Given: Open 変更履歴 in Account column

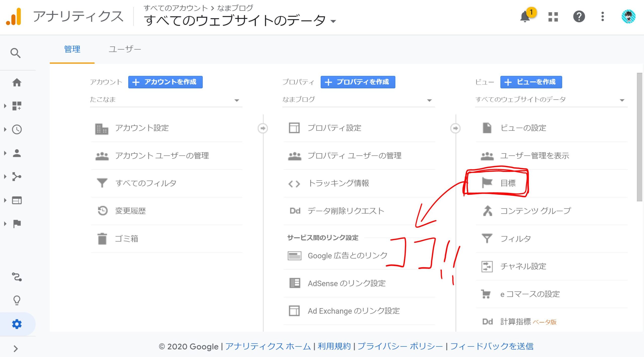Looking at the screenshot, I should pos(167,211).
